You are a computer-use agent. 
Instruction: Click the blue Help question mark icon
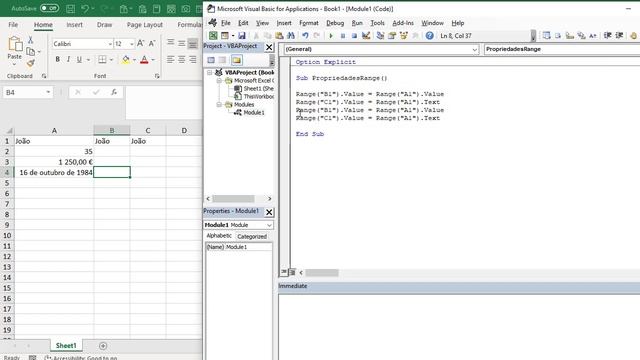[429, 36]
